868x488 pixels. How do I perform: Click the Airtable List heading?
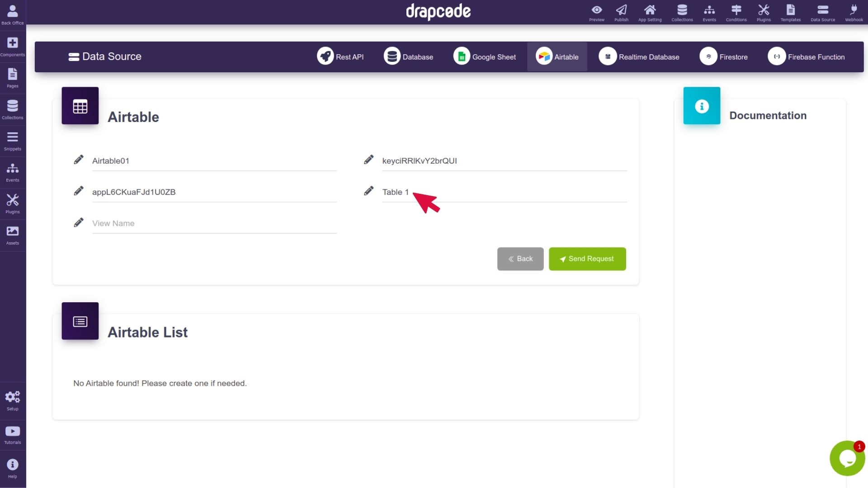147,332
